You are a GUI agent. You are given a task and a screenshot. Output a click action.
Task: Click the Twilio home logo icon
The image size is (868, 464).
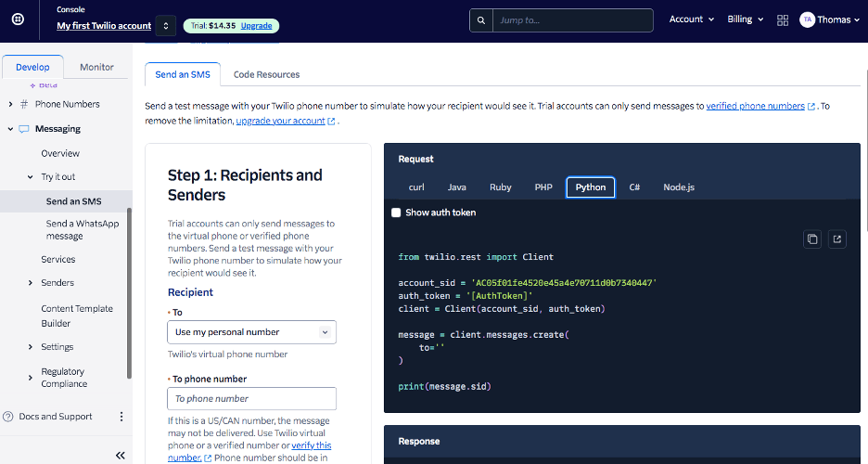pyautogui.click(x=19, y=19)
